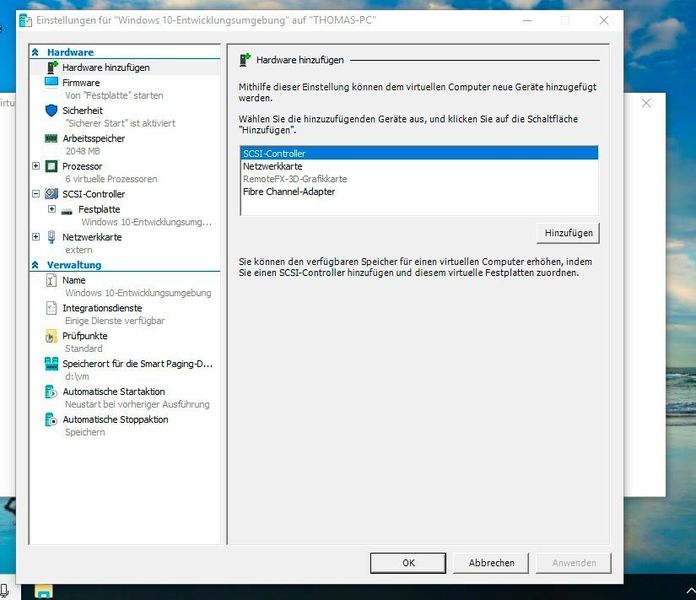The height and width of the screenshot is (600, 696).
Task: Select the Netzwerkkarte entry in the tree
Action: point(92,237)
